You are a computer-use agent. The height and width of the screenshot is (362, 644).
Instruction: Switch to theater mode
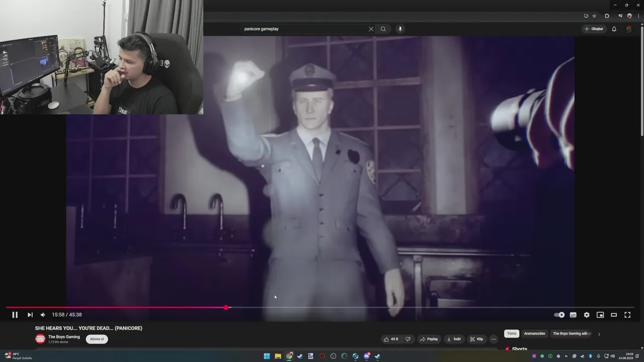(614, 315)
